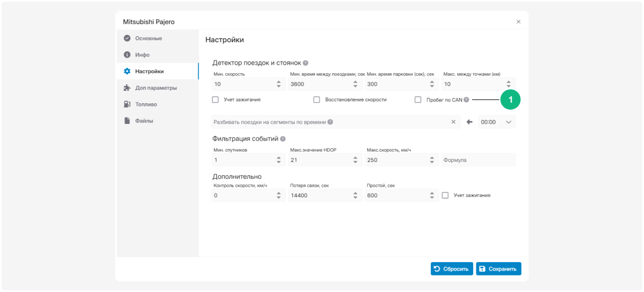Click the help icon in Разбивать поездки field
The image size is (644, 292).
point(331,122)
